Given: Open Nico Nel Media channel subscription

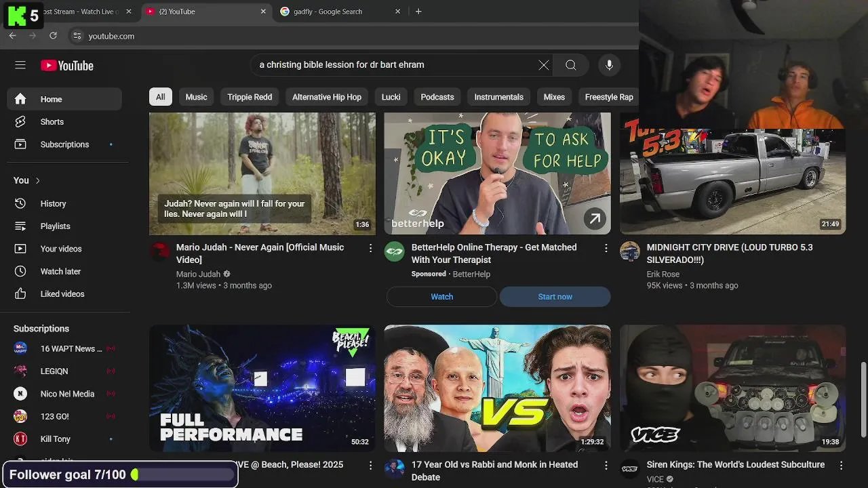Looking at the screenshot, I should [x=64, y=394].
